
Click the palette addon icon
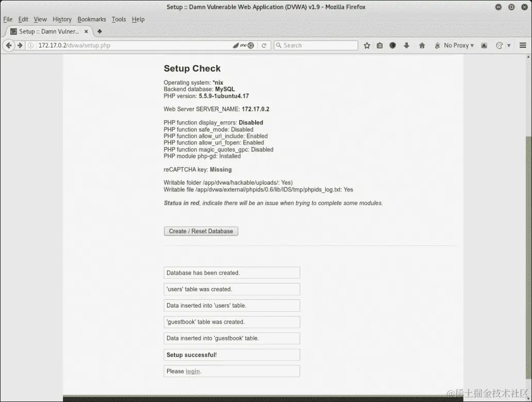tap(500, 45)
